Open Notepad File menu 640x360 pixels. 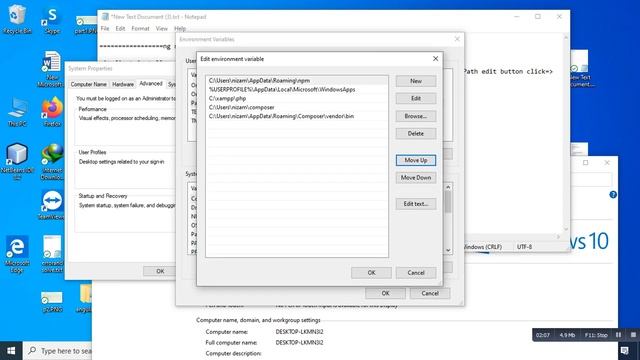pos(105,29)
